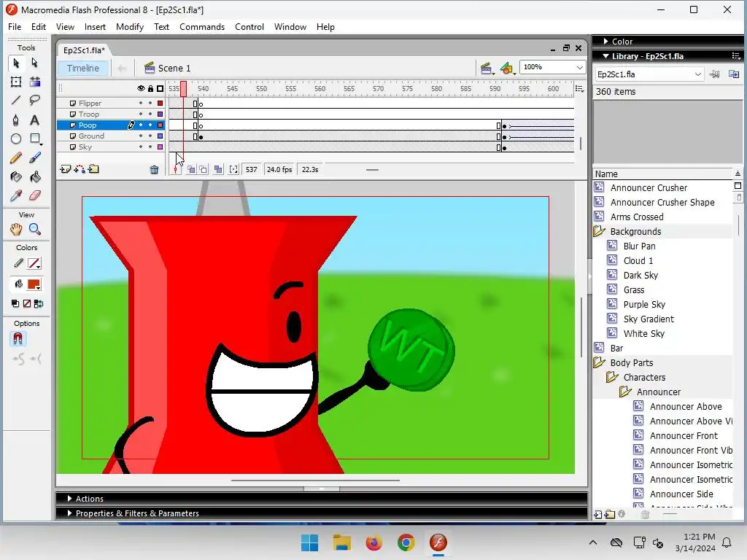
Task: Click the Delete Layer trash icon
Action: click(x=155, y=169)
